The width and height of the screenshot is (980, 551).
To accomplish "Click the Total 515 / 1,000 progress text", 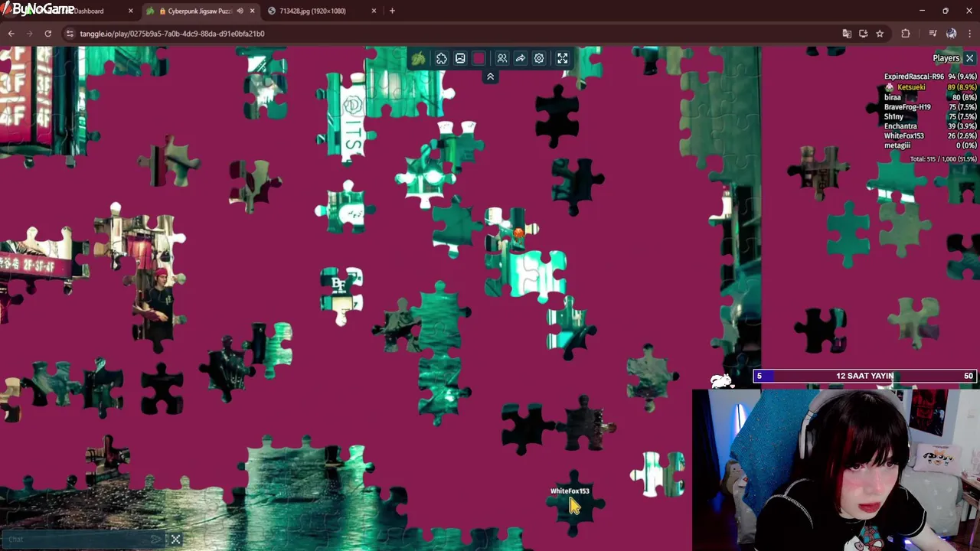I will click(x=943, y=159).
